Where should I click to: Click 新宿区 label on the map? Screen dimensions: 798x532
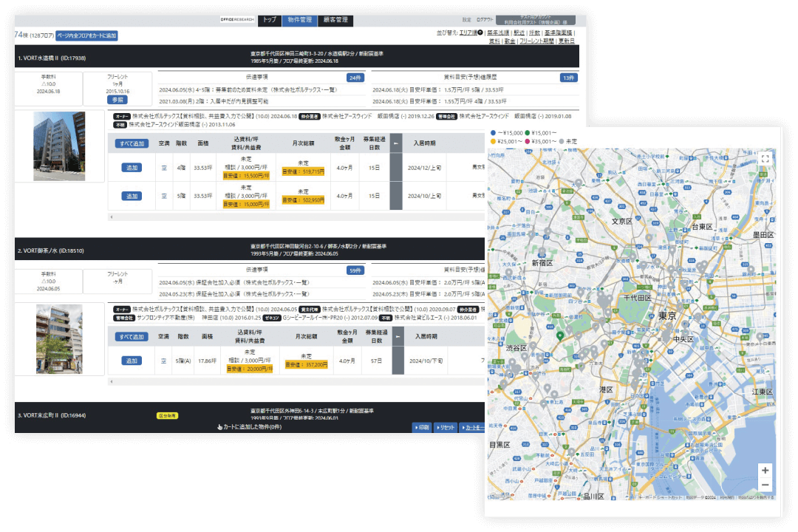point(542,263)
